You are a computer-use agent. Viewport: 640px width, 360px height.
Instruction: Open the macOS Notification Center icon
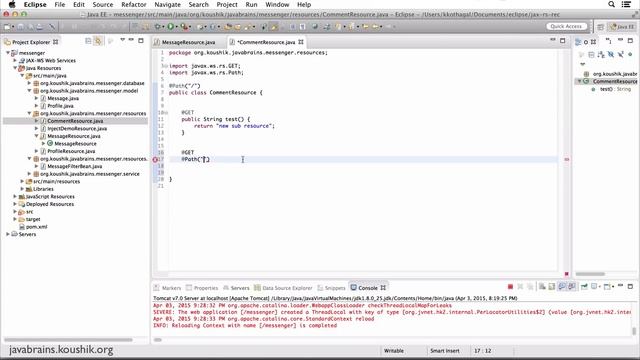[x=627, y=4]
